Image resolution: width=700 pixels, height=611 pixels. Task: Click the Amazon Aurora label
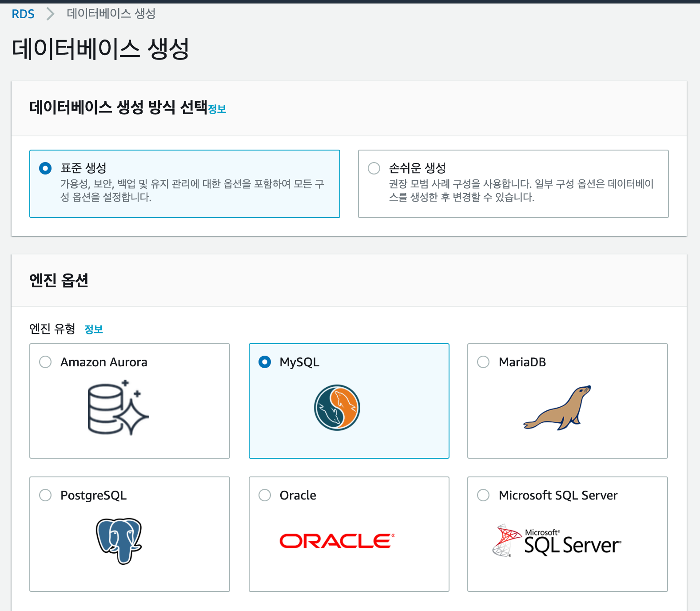104,362
